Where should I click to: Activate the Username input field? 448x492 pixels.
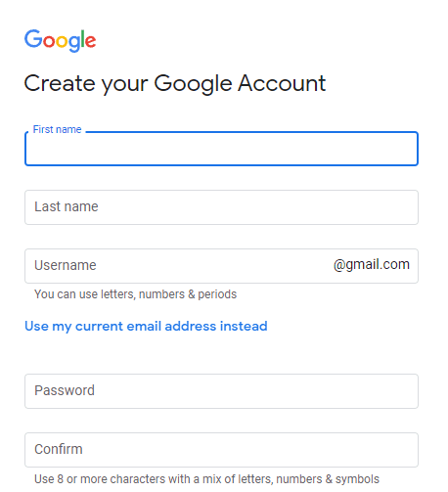pos(221,266)
